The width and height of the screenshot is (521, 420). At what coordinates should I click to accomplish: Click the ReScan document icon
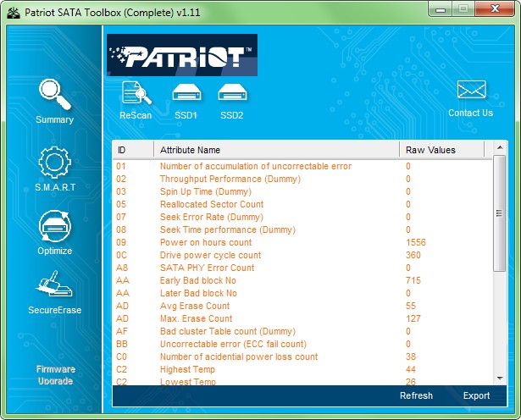coord(136,92)
